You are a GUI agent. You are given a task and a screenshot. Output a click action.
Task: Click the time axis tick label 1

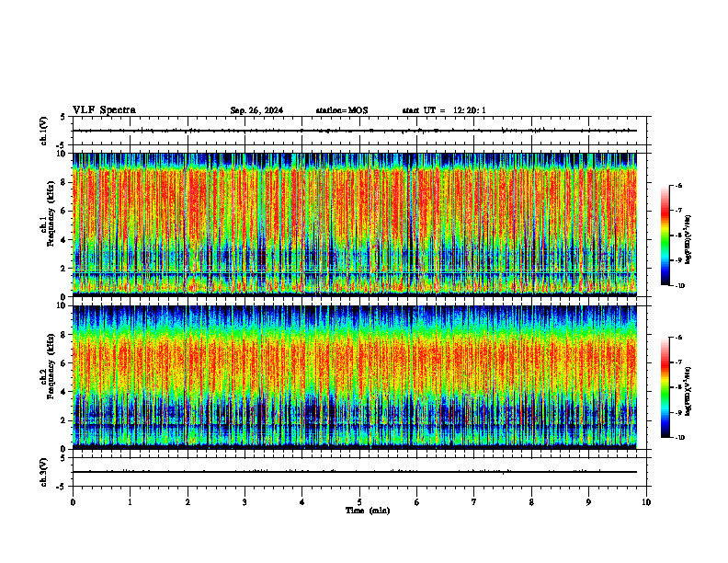[130, 502]
